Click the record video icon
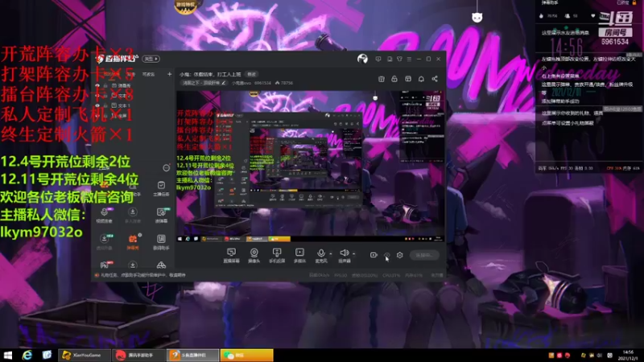The image size is (644, 362). click(x=374, y=255)
